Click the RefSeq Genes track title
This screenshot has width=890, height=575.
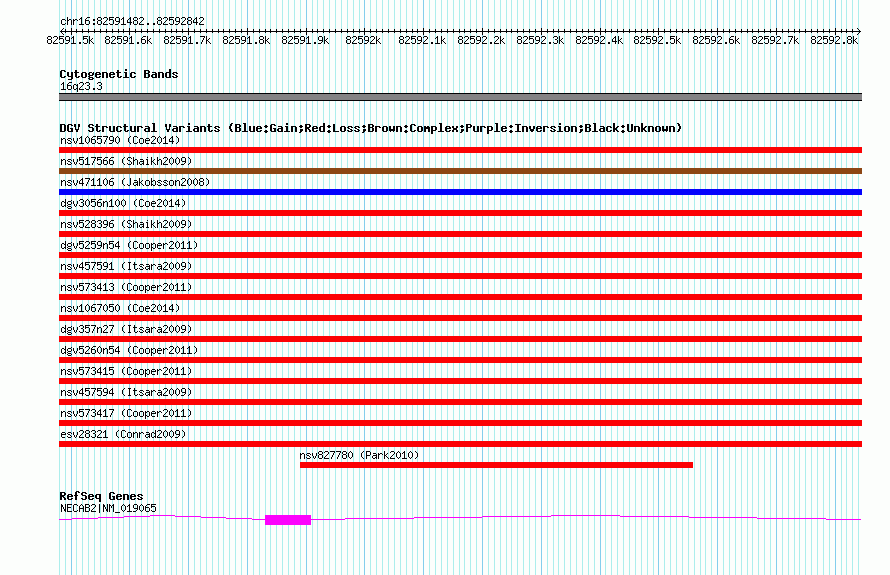[101, 496]
